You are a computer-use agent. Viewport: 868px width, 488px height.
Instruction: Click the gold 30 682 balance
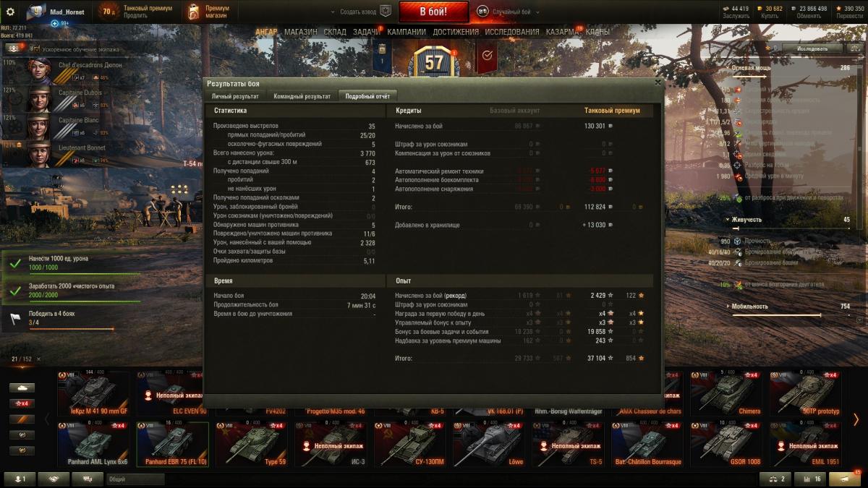click(x=770, y=9)
